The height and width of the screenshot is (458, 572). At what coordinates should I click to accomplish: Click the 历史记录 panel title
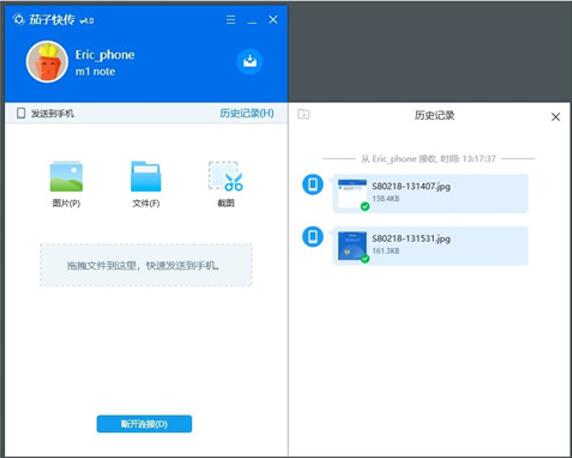[x=434, y=115]
